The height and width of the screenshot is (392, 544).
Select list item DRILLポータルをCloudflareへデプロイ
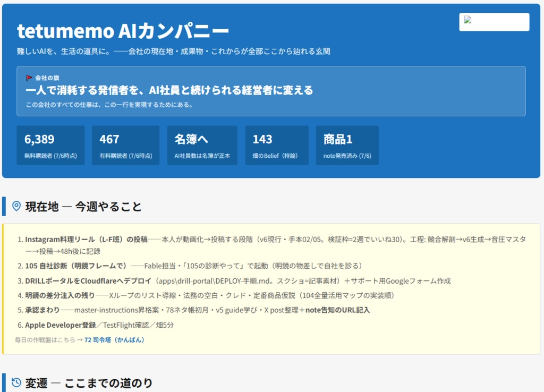pyautogui.click(x=234, y=280)
